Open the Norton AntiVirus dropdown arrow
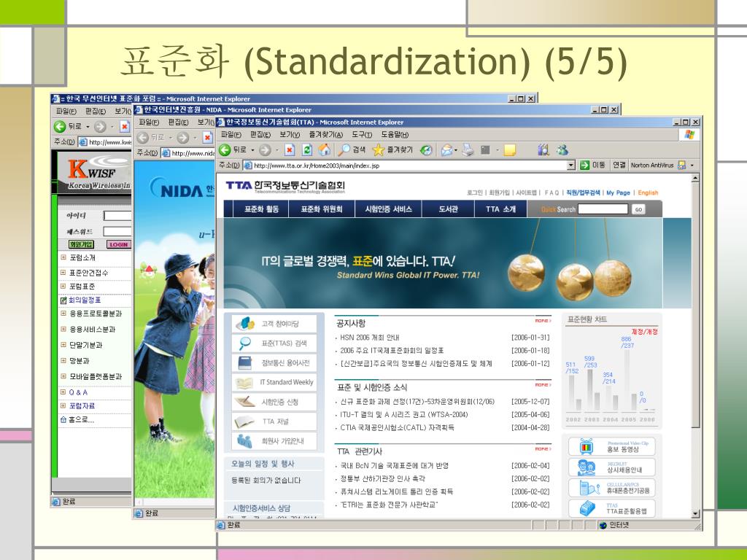The width and height of the screenshot is (747, 560). (x=692, y=166)
